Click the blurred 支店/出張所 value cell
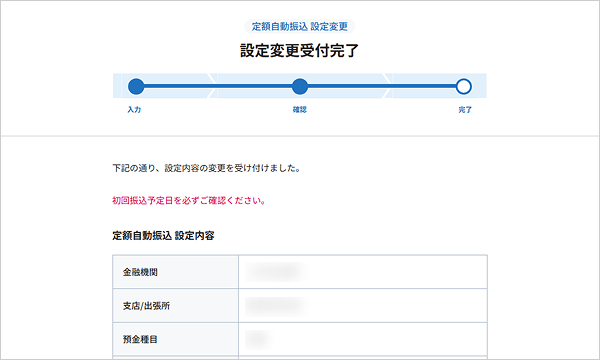This screenshot has width=600, height=360. click(x=363, y=306)
